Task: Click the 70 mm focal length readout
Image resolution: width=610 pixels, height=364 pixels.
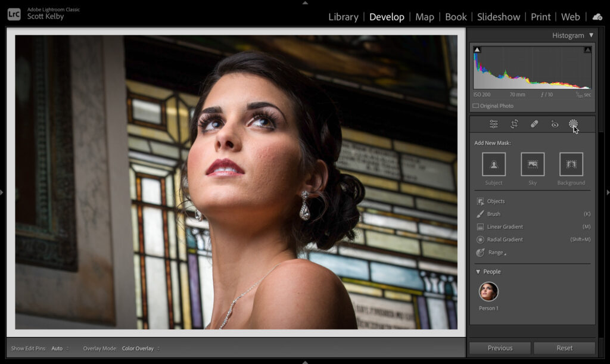Action: (x=517, y=95)
